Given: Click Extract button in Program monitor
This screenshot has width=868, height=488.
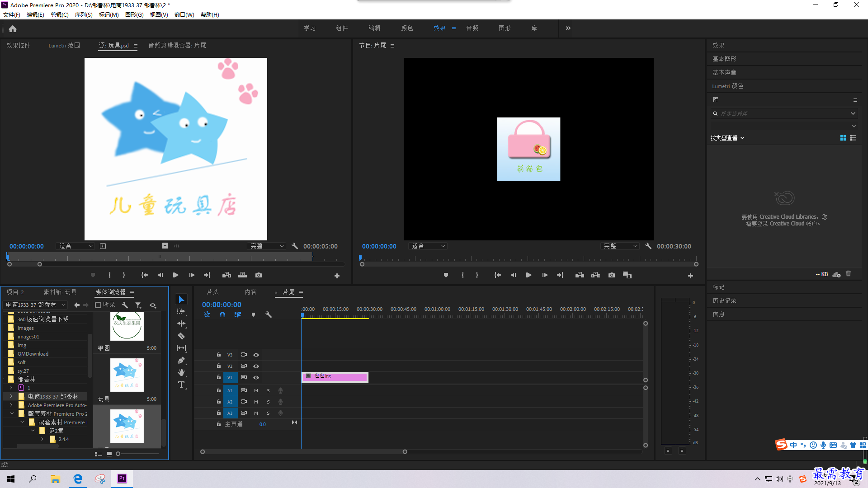Looking at the screenshot, I should (x=596, y=275).
